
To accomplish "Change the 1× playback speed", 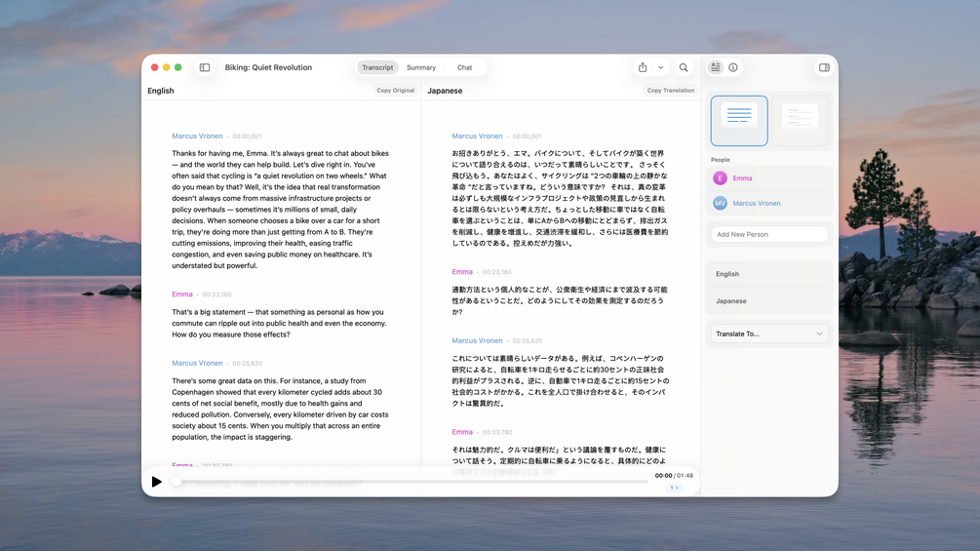I will pyautogui.click(x=675, y=488).
